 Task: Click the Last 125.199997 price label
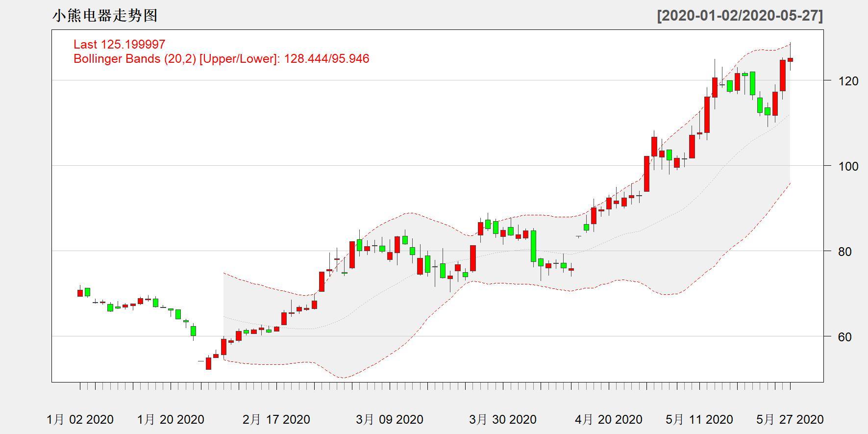click(x=120, y=44)
